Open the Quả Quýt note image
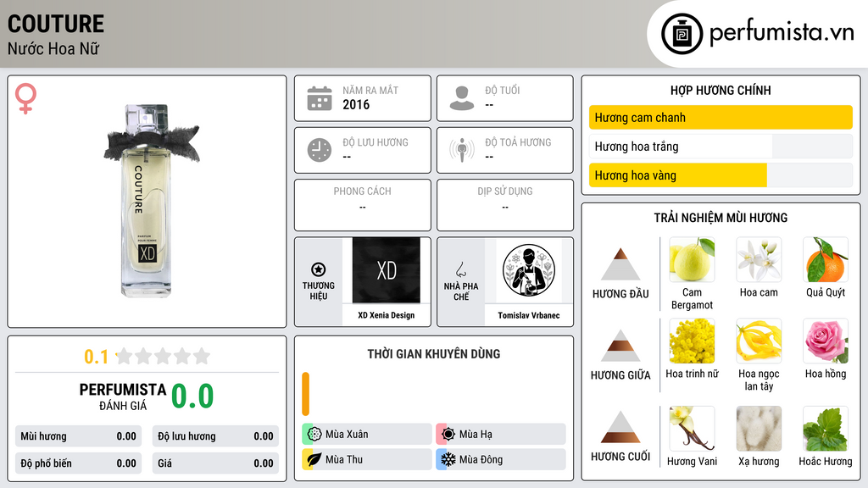 point(826,259)
